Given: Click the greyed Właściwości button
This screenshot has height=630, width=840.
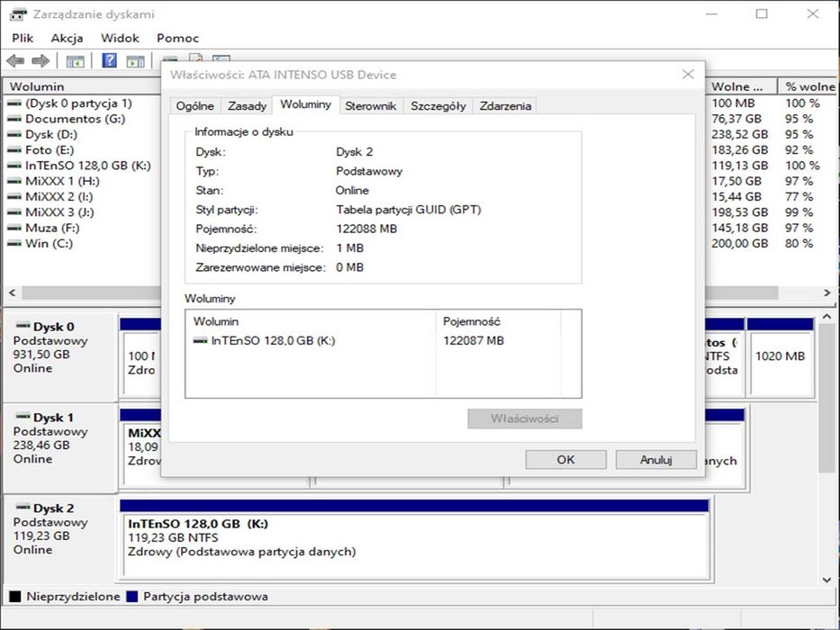Looking at the screenshot, I should point(525,418).
